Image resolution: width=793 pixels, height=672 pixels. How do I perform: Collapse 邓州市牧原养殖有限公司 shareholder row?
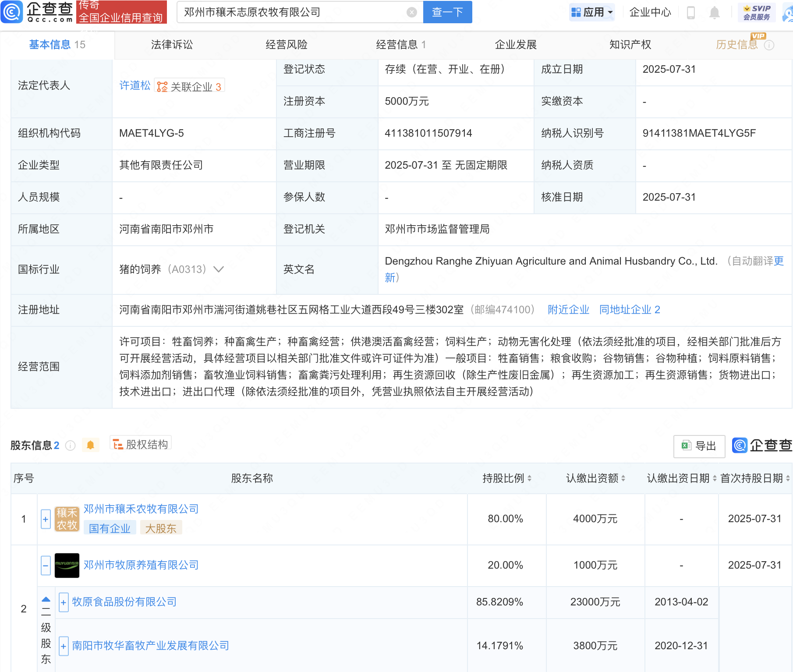click(46, 565)
